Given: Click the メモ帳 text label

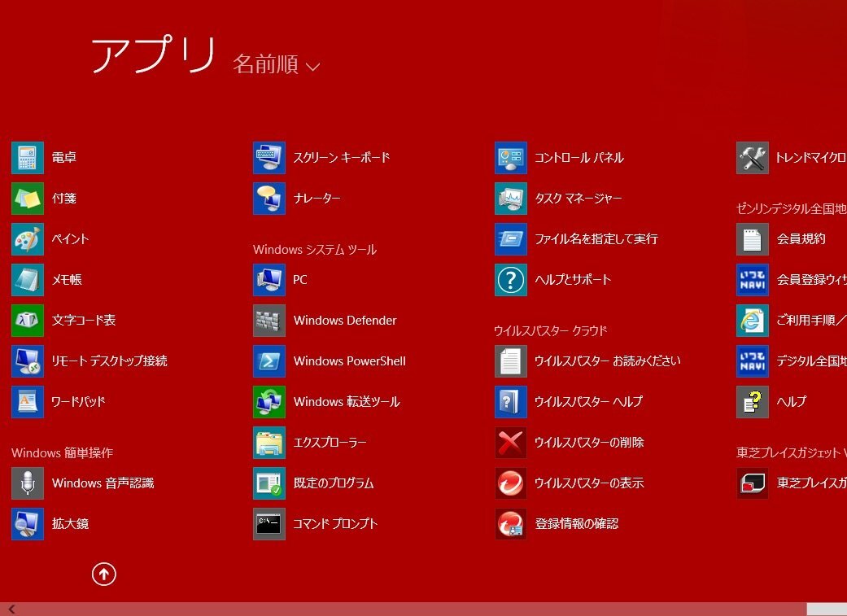Looking at the screenshot, I should [67, 280].
